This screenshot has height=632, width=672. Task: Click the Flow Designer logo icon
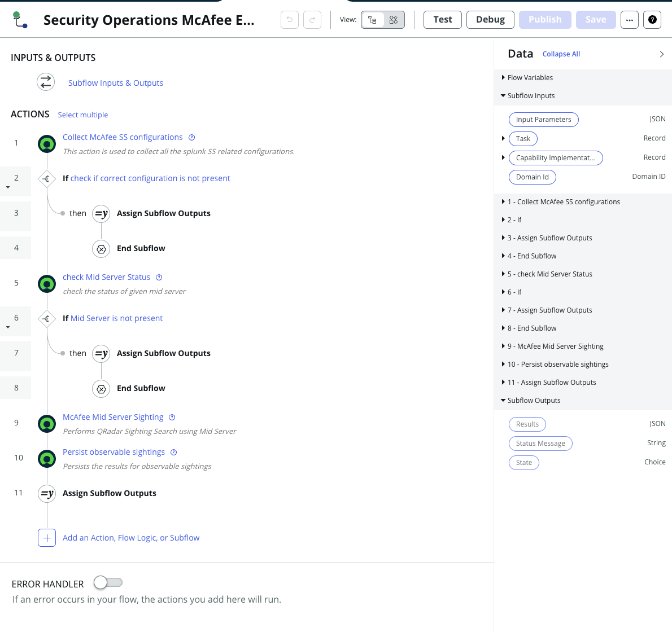pyautogui.click(x=20, y=20)
